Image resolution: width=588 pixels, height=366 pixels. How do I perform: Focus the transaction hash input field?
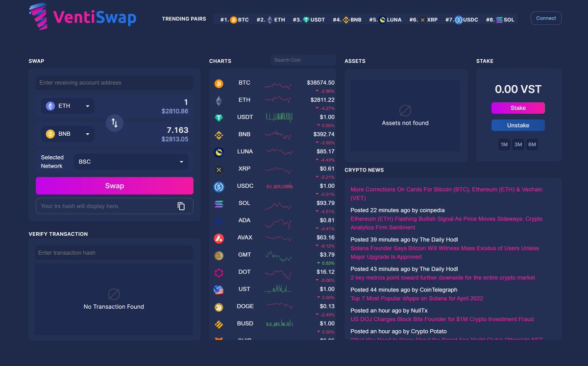point(114,253)
